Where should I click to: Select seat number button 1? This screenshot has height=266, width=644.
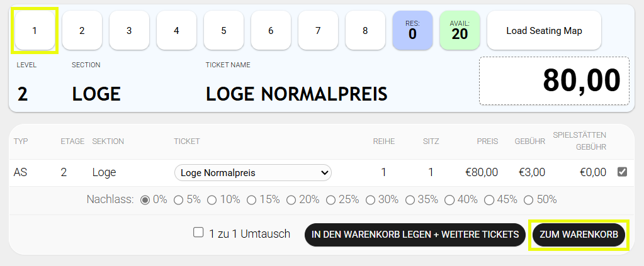click(35, 30)
